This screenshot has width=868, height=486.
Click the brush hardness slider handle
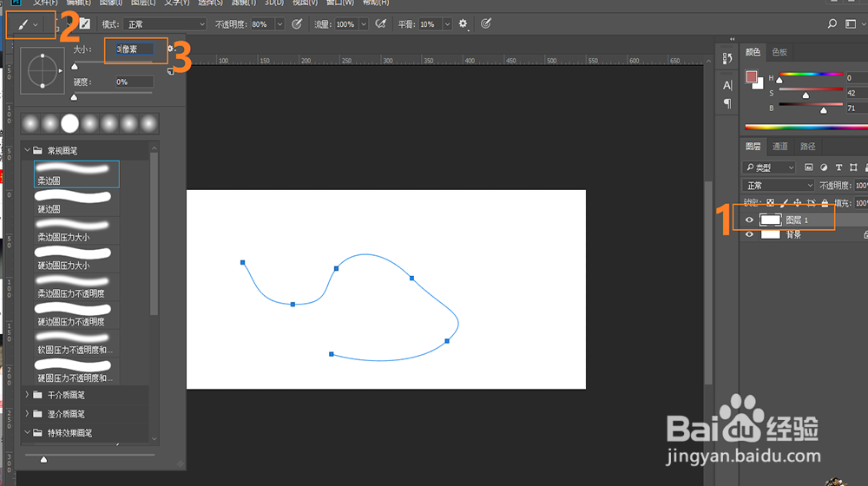tap(74, 97)
